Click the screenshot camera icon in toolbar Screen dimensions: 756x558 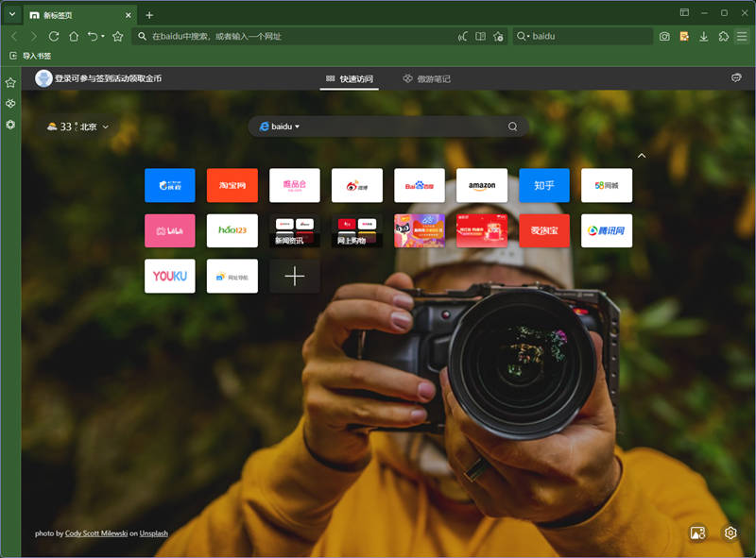665,36
